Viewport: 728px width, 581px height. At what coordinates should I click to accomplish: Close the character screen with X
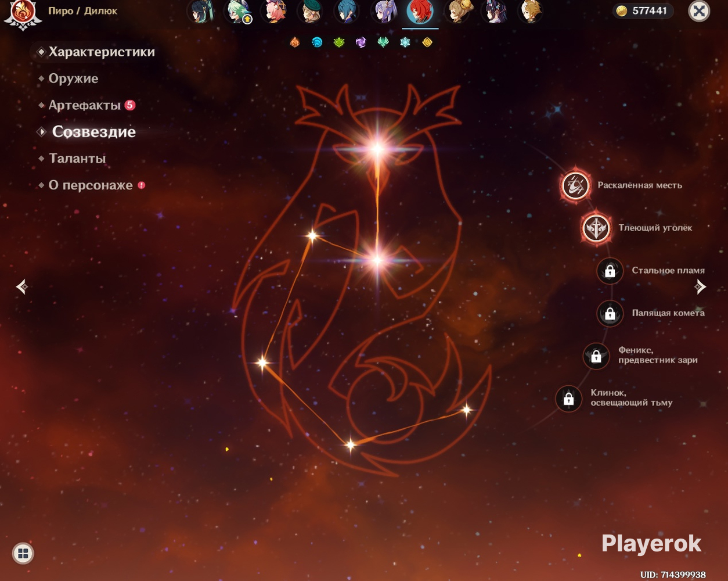click(699, 11)
